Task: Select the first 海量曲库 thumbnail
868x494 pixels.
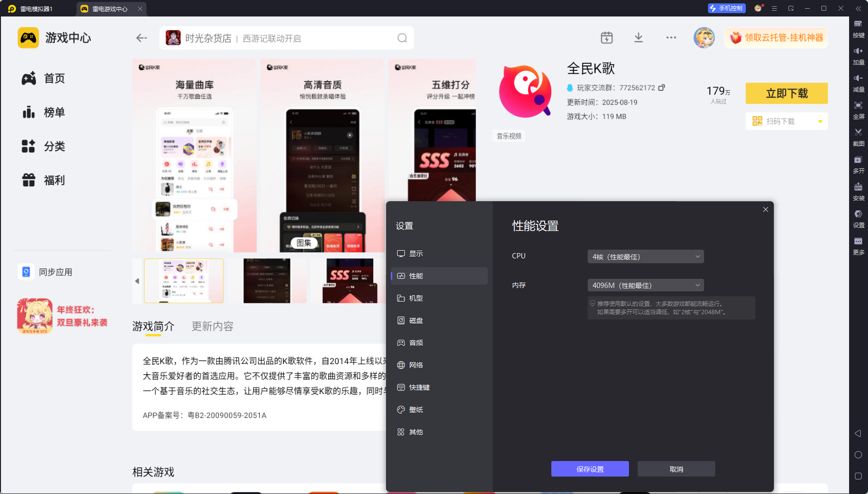Action: (184, 281)
